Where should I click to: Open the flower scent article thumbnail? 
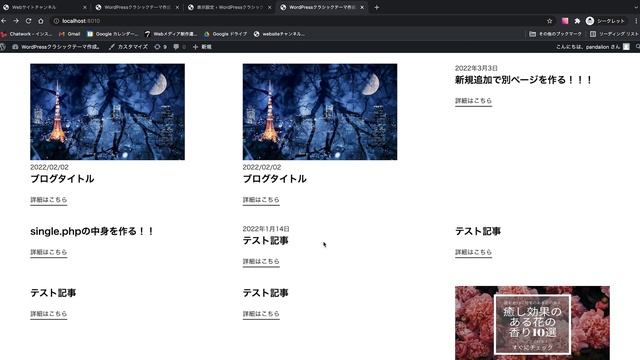(x=532, y=323)
